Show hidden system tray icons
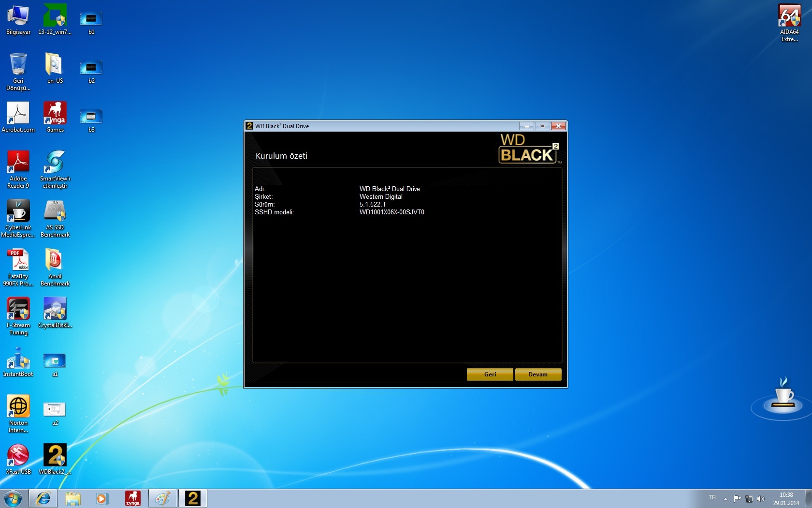Image resolution: width=812 pixels, height=508 pixels. pyautogui.click(x=725, y=499)
